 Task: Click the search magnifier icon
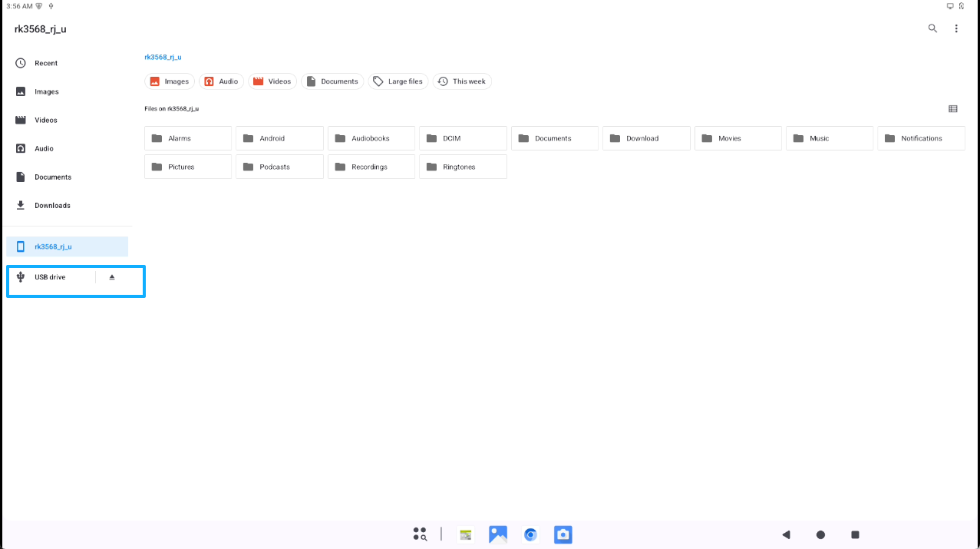932,28
